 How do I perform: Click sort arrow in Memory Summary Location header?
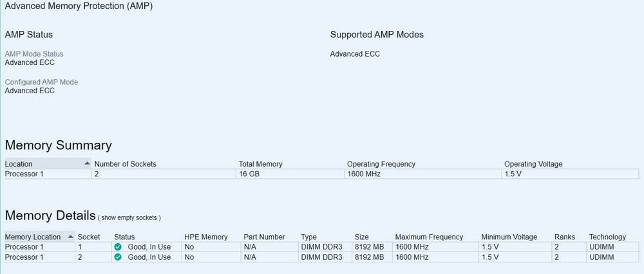(87, 164)
